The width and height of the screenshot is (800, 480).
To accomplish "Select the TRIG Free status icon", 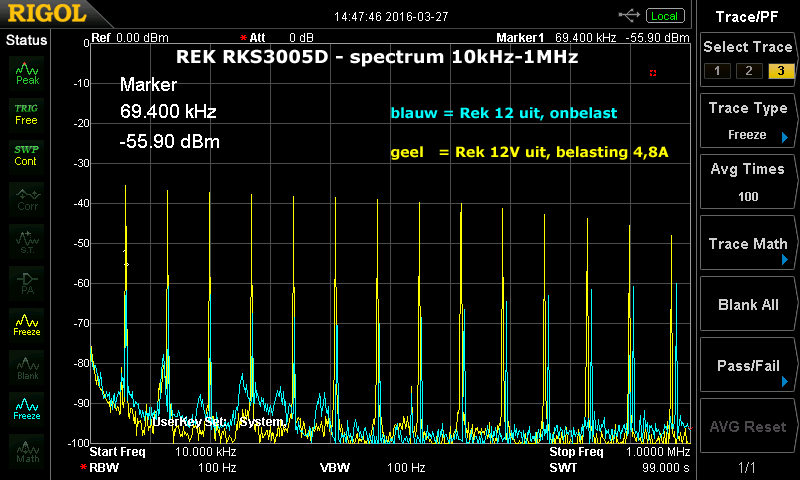I will [27, 115].
